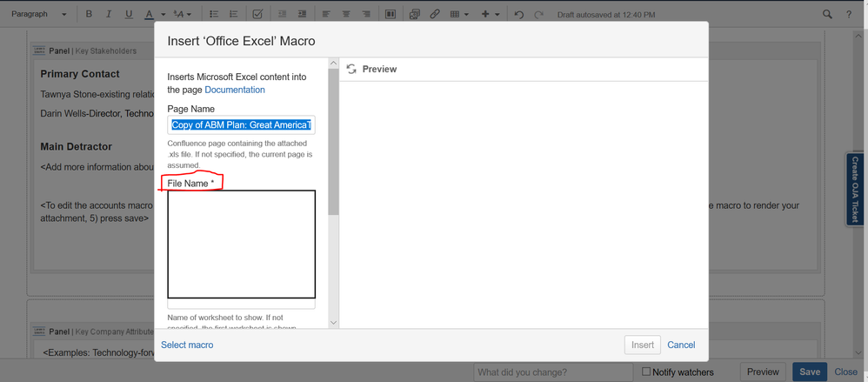Screen dimensions: 868x382
Task: Open find and replace magnifier icon
Action: click(x=827, y=15)
